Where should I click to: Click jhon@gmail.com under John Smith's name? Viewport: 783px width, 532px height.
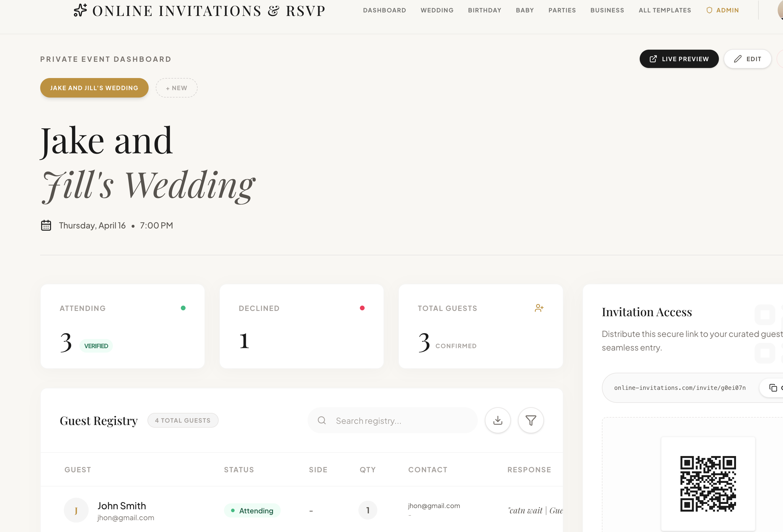point(126,518)
